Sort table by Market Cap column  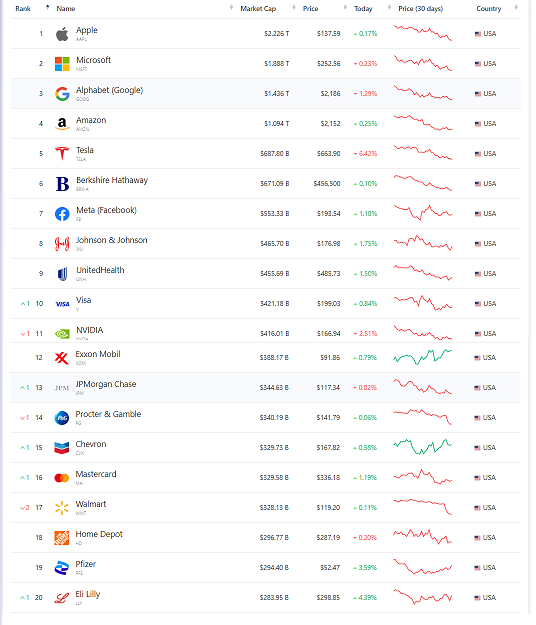(258, 8)
